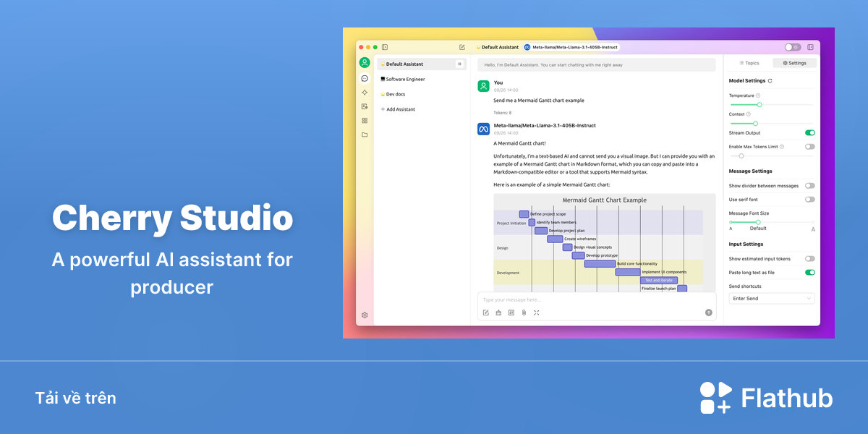868x434 pixels.
Task: Click the Default Assistant menu handle icon
Action: (x=459, y=64)
